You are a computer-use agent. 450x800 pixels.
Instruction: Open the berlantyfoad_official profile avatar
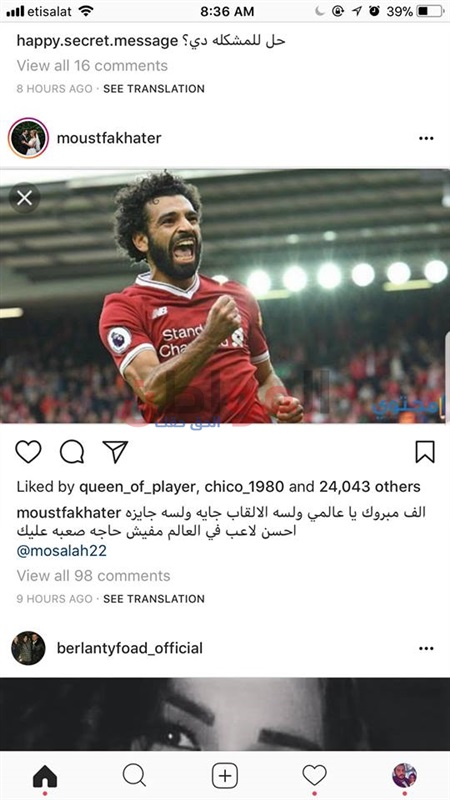tap(28, 648)
